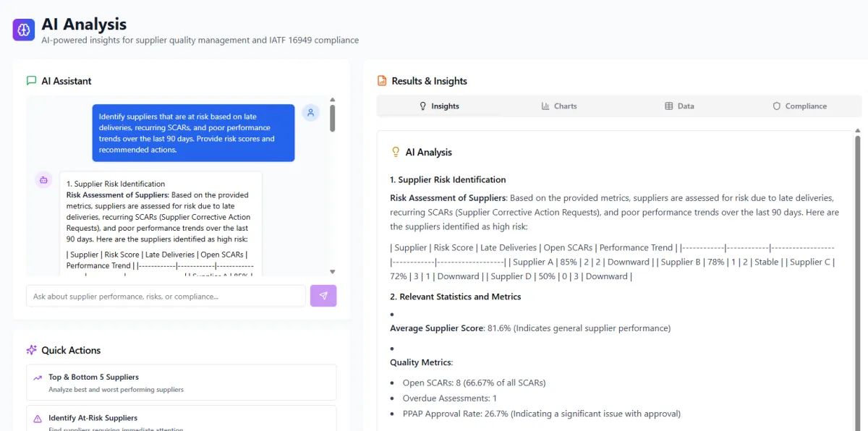This screenshot has height=431, width=868.
Task: Click the chat scroll down arrow
Action: click(333, 272)
